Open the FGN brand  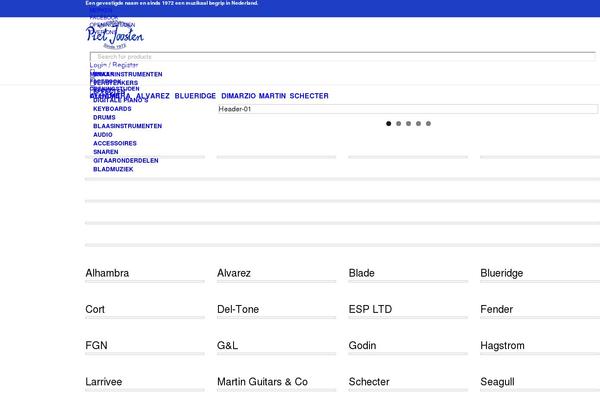(96, 346)
